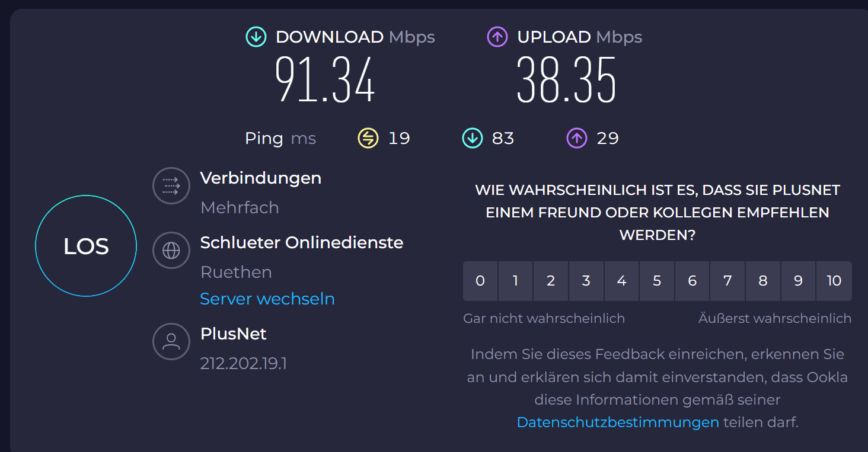Select rating 8 on the survey
868x452 pixels.
(763, 281)
